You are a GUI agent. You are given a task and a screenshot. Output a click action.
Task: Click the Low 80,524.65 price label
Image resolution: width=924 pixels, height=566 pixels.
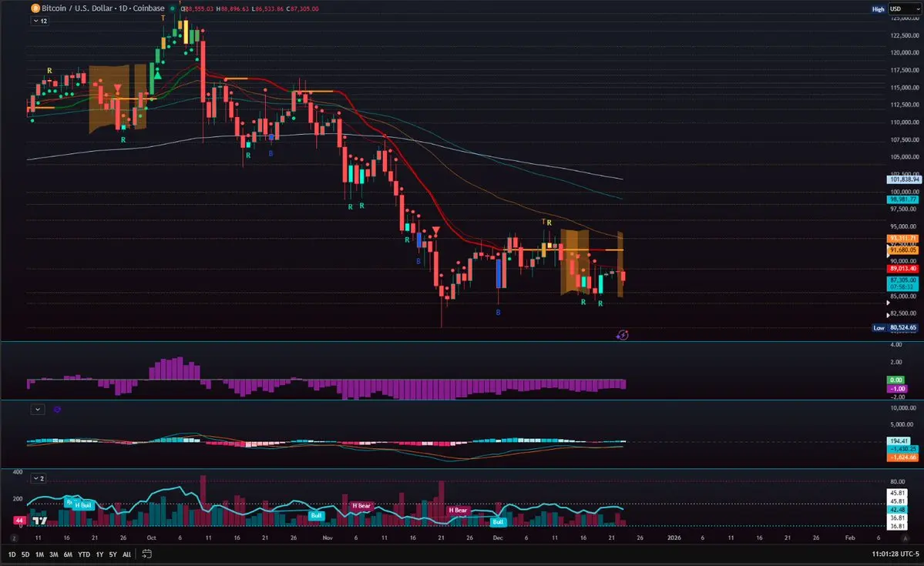tap(895, 327)
